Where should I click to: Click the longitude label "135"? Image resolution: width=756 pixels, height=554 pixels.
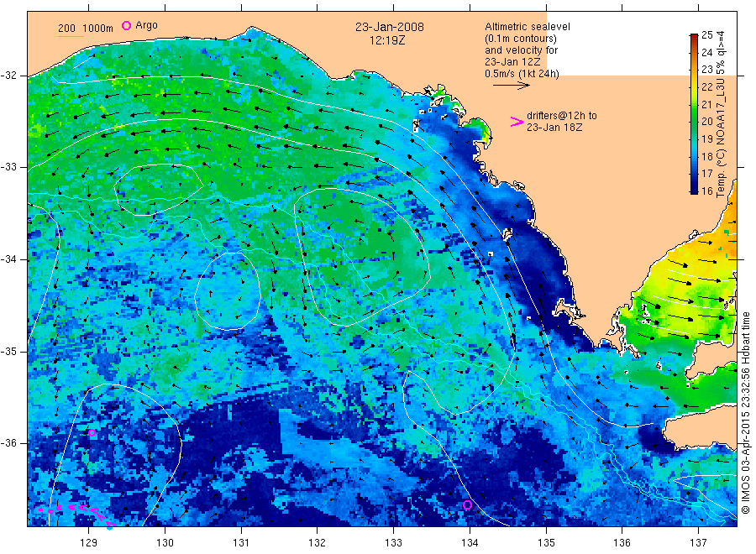[x=546, y=543]
